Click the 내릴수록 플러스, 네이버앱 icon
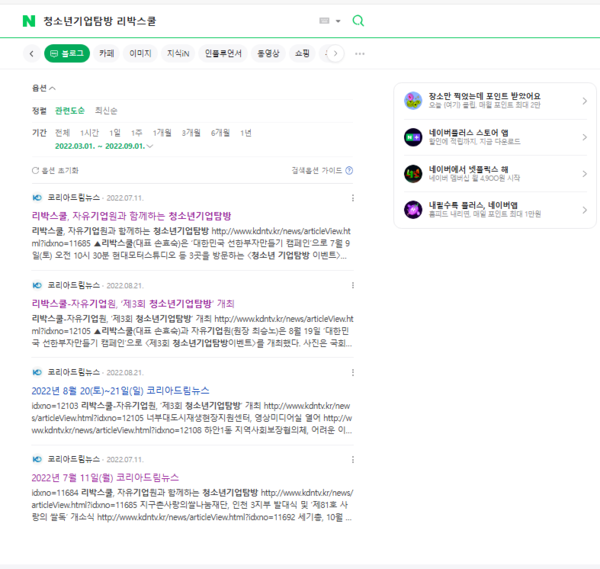This screenshot has height=569, width=600. [413, 210]
